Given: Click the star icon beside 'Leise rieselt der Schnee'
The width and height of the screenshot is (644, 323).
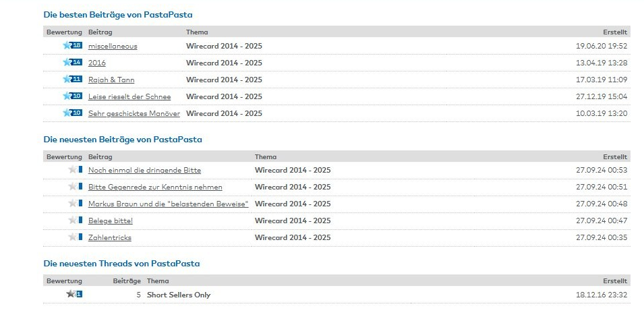Looking at the screenshot, I should 67,96.
